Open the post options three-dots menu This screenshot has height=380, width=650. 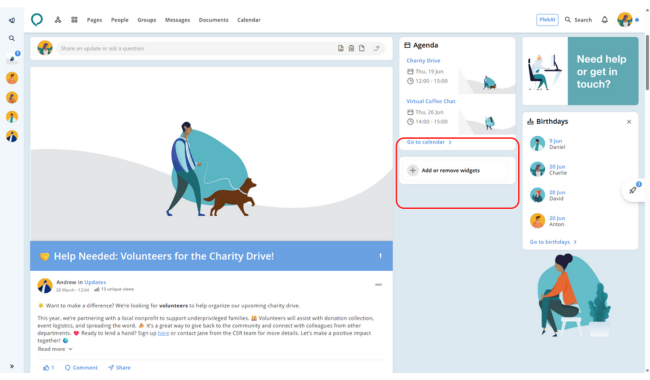pos(378,285)
